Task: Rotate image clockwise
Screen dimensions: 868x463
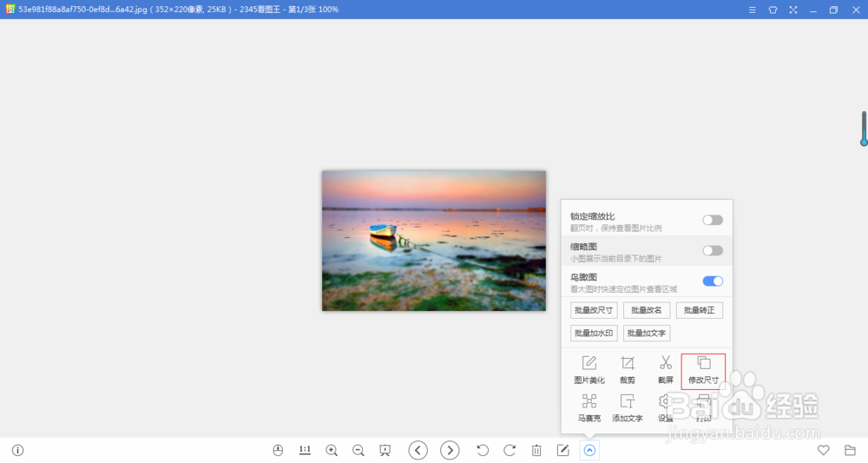Action: click(x=510, y=450)
